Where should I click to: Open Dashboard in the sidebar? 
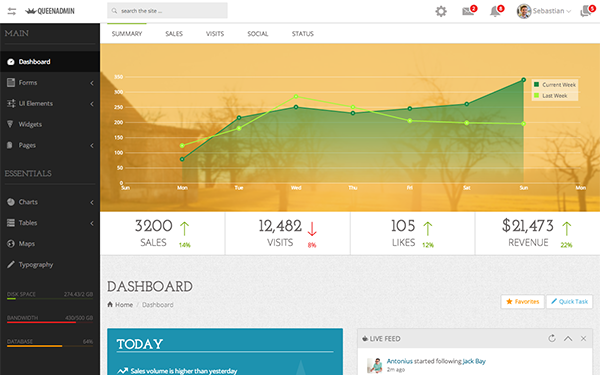pyautogui.click(x=50, y=62)
